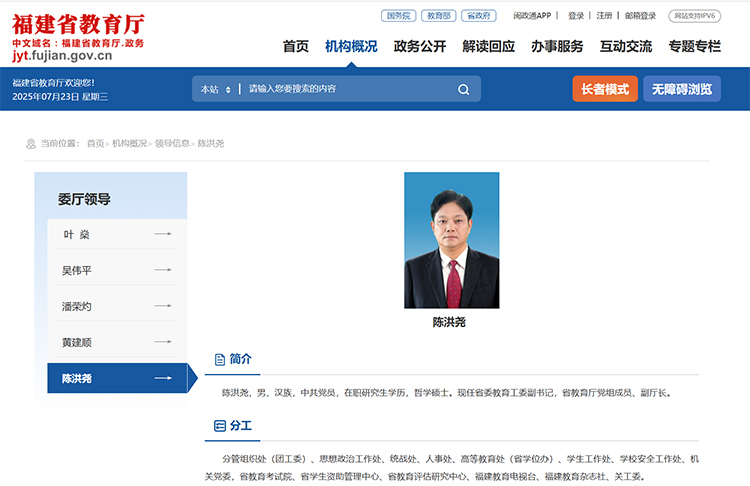Select 潘荣灼 in the leader list
Screen dimensions: 750x486
pos(77,306)
